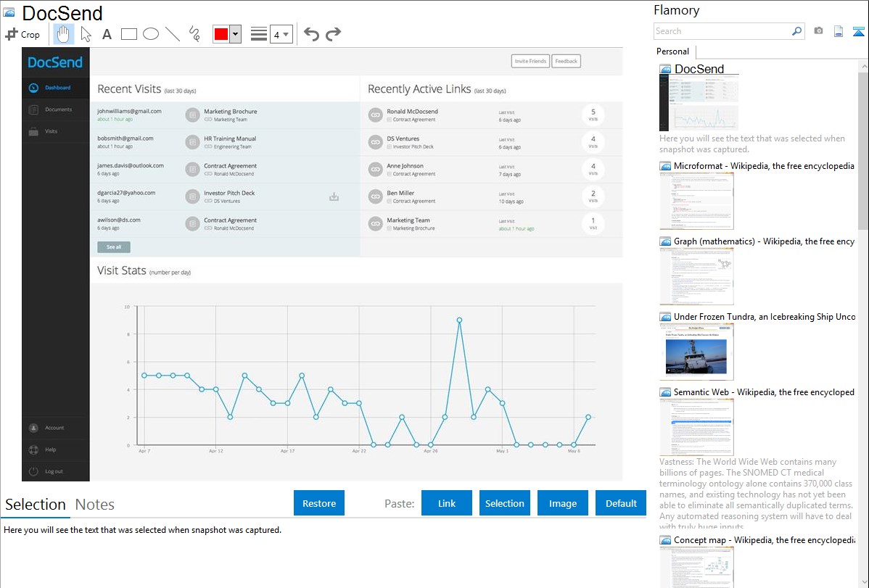Click the Paste Image button
This screenshot has width=869, height=588.
coord(562,503)
